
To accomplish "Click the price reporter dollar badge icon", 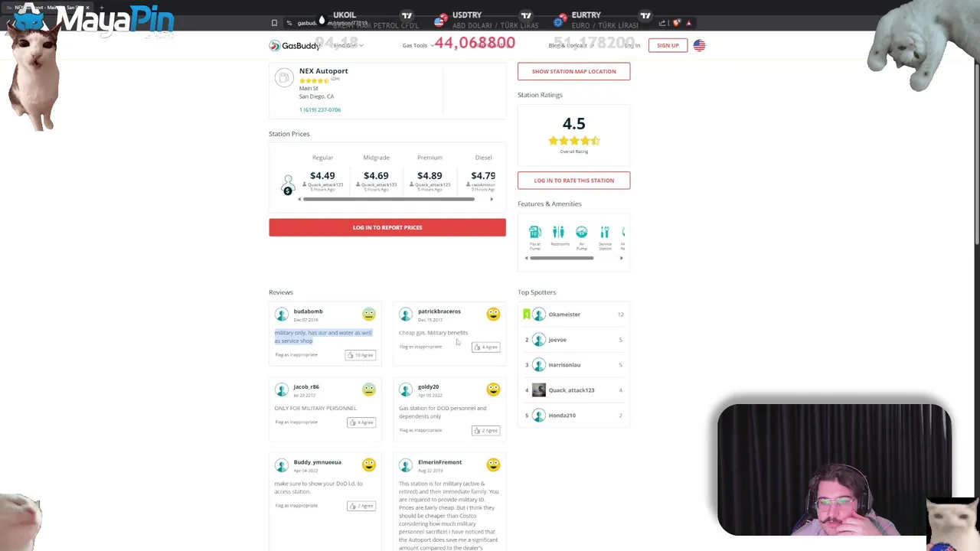I will tap(288, 185).
